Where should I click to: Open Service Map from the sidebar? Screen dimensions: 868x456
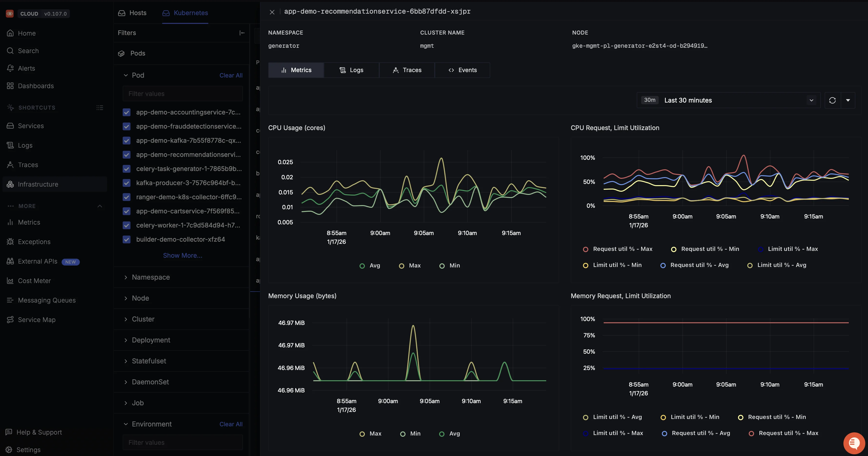[37, 320]
